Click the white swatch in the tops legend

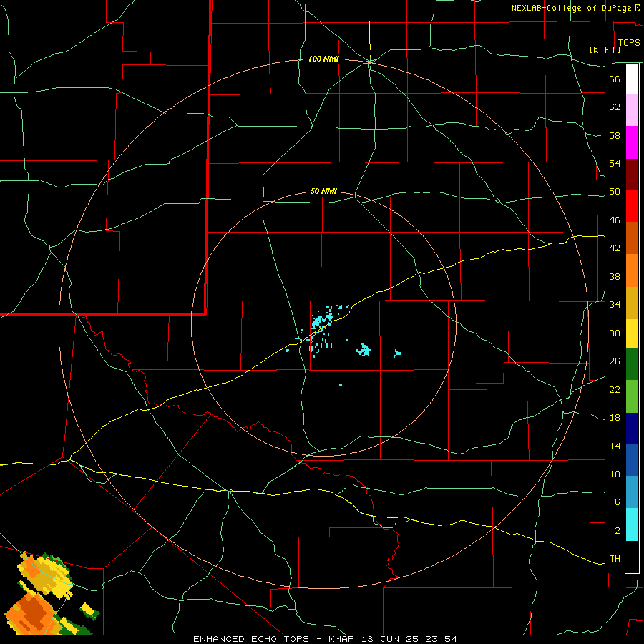pos(632,79)
